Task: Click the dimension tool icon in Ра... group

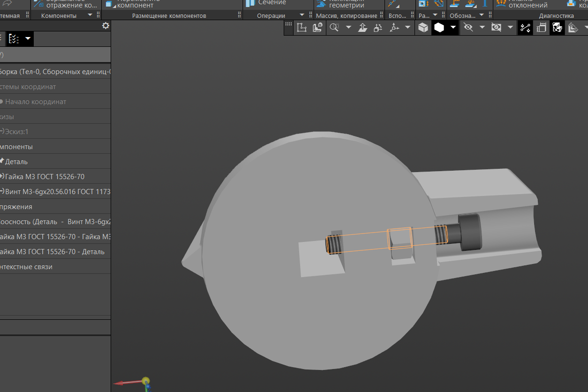Action: 423,4
